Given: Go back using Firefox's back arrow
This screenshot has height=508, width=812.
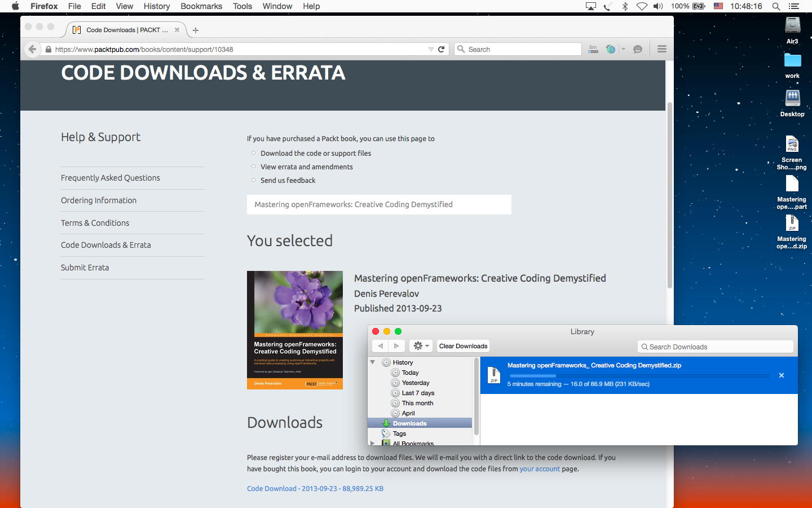Looking at the screenshot, I should point(32,49).
